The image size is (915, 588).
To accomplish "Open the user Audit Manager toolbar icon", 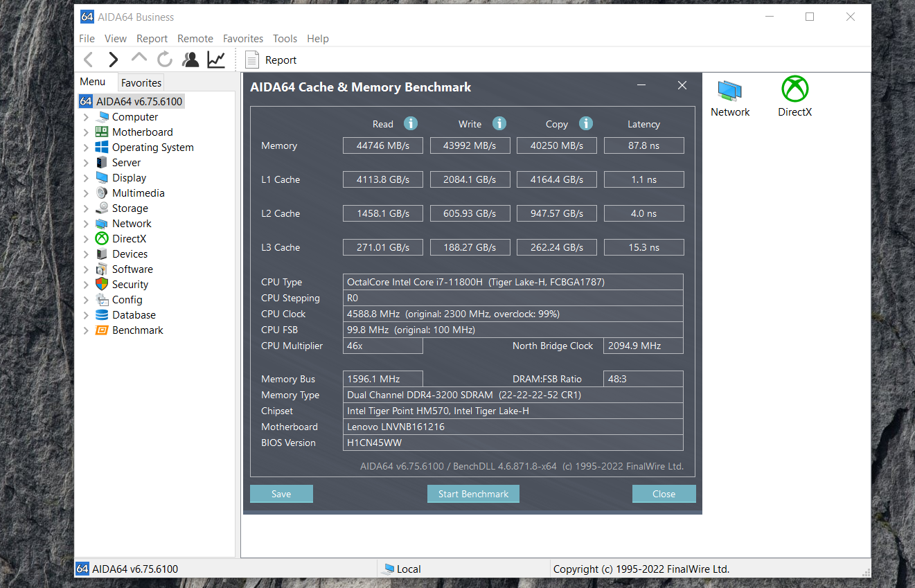I will 190,60.
